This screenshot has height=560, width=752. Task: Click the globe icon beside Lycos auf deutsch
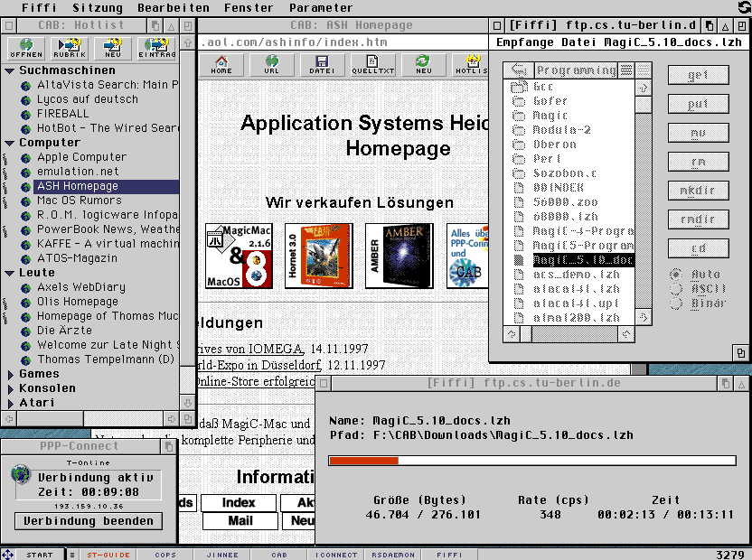tap(26, 100)
